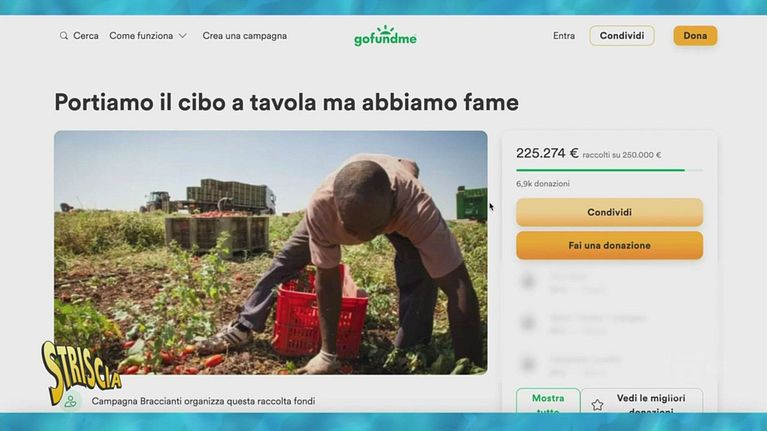
Task: Click the Dona button in header
Action: (695, 36)
